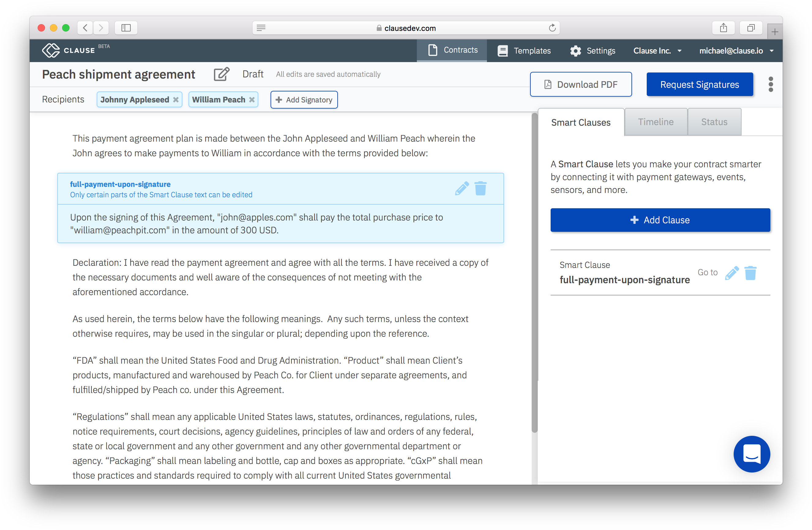Viewport: 812px width, 530px height.
Task: Edit Smart Clause from sidebar pencil icon
Action: [x=732, y=273]
